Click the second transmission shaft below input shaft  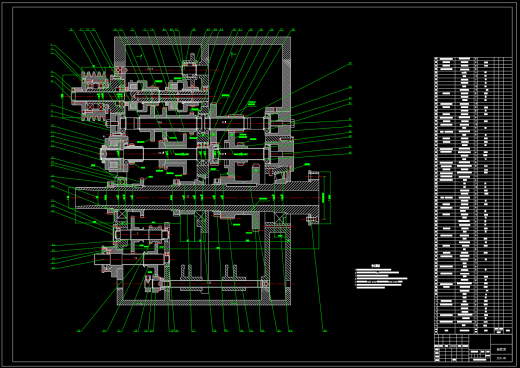click(x=202, y=123)
